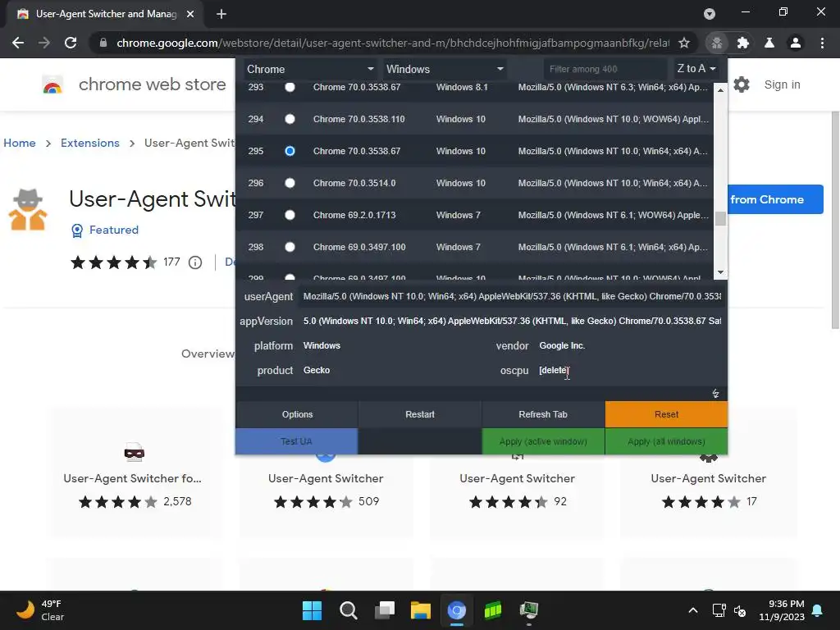Switch to the User-Agent Switcher and Manager tab
This screenshot has width=840, height=630.
pos(106,14)
